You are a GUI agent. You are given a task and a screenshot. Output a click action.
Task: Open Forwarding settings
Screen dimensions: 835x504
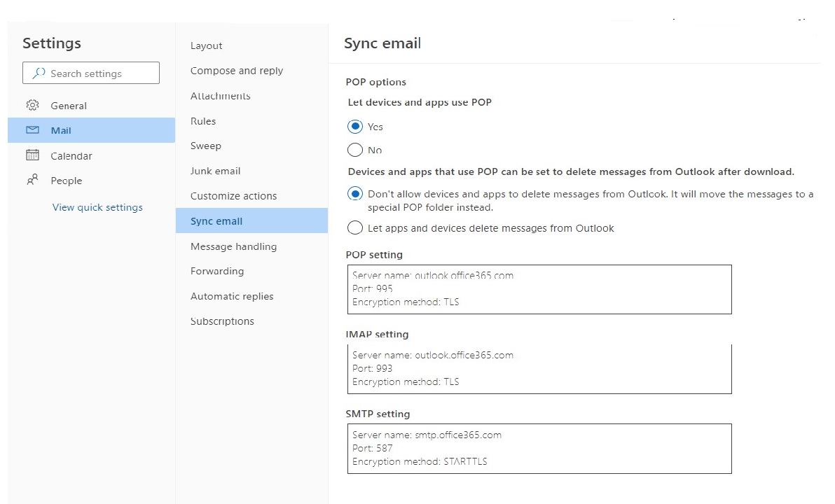pyautogui.click(x=217, y=271)
